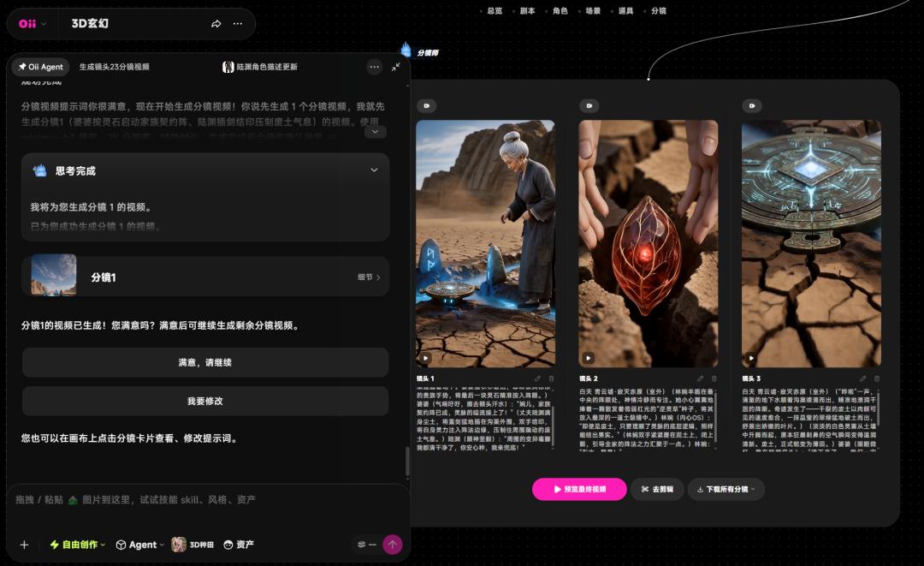Send message with the pink arrow button
This screenshot has height=566, width=924.
click(x=393, y=545)
